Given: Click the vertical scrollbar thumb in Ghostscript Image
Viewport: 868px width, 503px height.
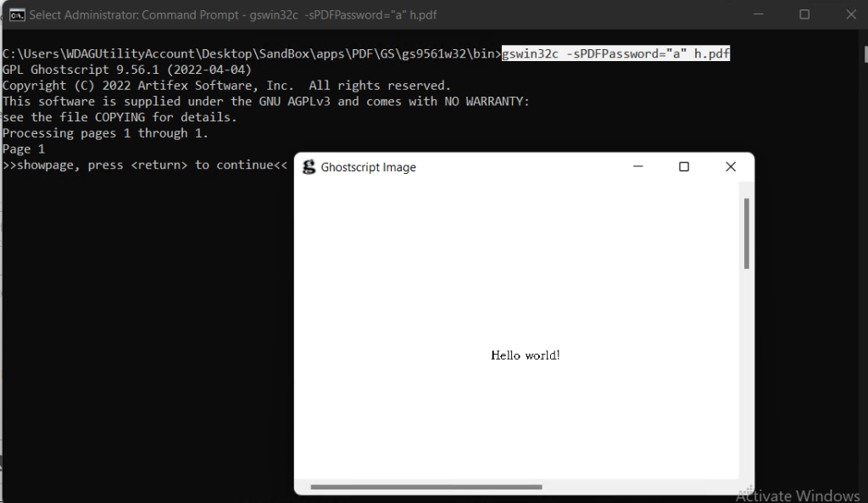Looking at the screenshot, I should point(746,233).
